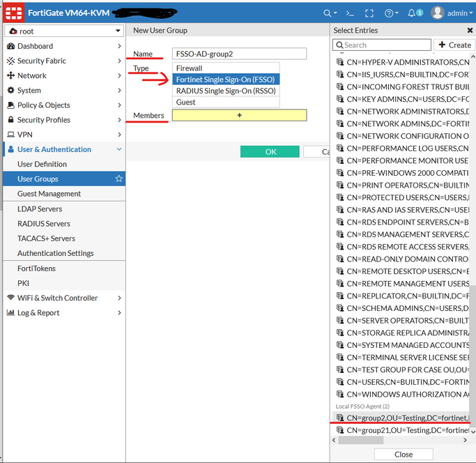
Task: Click the green OK button
Action: 270,151
